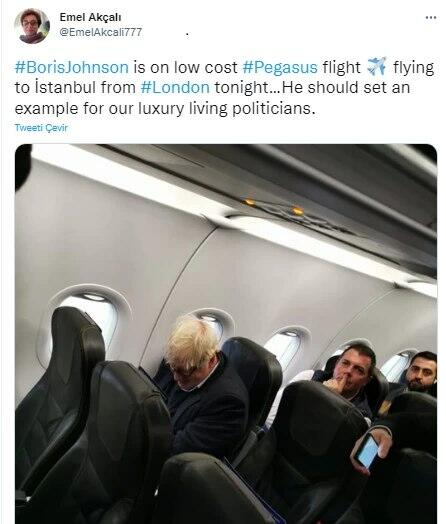This screenshot has width=446, height=524.
Task: Open the tweet's three-dot more options menu
Action: pyautogui.click(x=431, y=18)
